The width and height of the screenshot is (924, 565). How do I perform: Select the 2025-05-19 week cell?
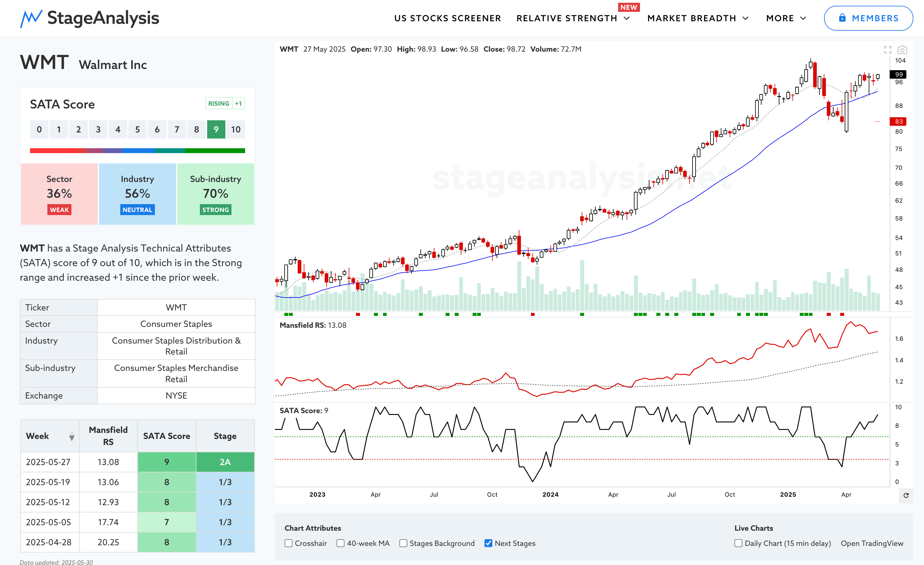(x=50, y=482)
